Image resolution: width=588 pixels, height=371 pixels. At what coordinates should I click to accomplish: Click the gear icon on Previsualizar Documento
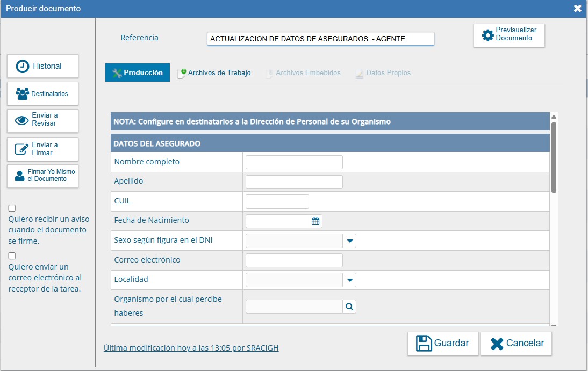tap(488, 34)
